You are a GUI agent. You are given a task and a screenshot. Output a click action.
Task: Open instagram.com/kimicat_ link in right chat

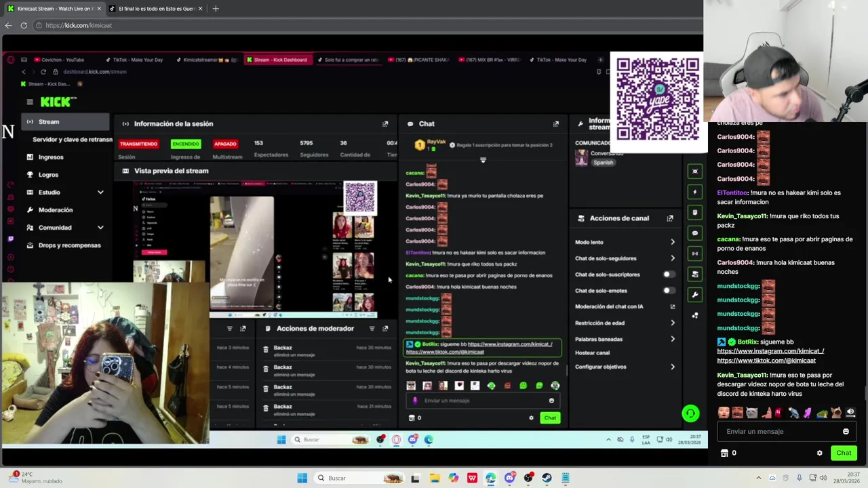pos(770,351)
